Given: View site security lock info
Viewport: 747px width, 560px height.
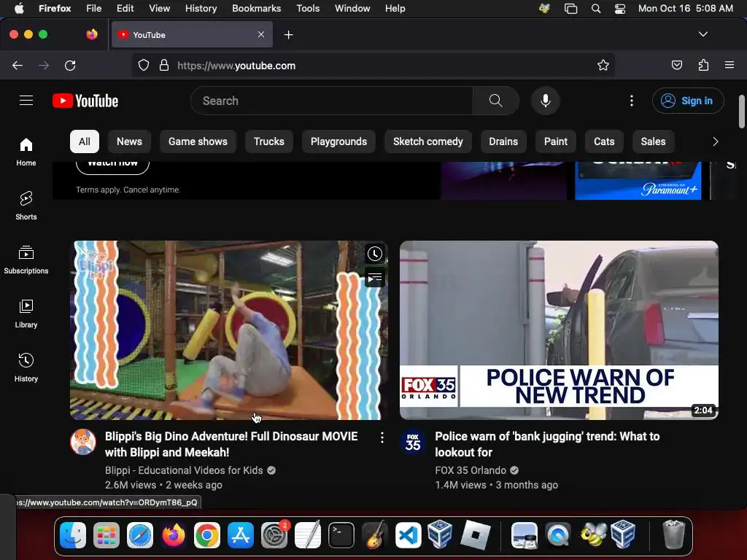Looking at the screenshot, I should point(164,65).
